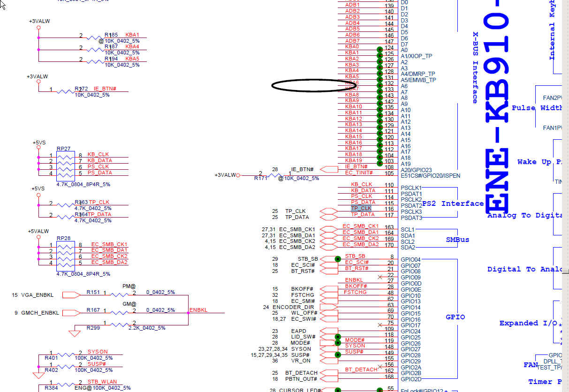Screen dimensions: 569x392
Task: Click the R299 resistor designator
Action: [x=93, y=328]
